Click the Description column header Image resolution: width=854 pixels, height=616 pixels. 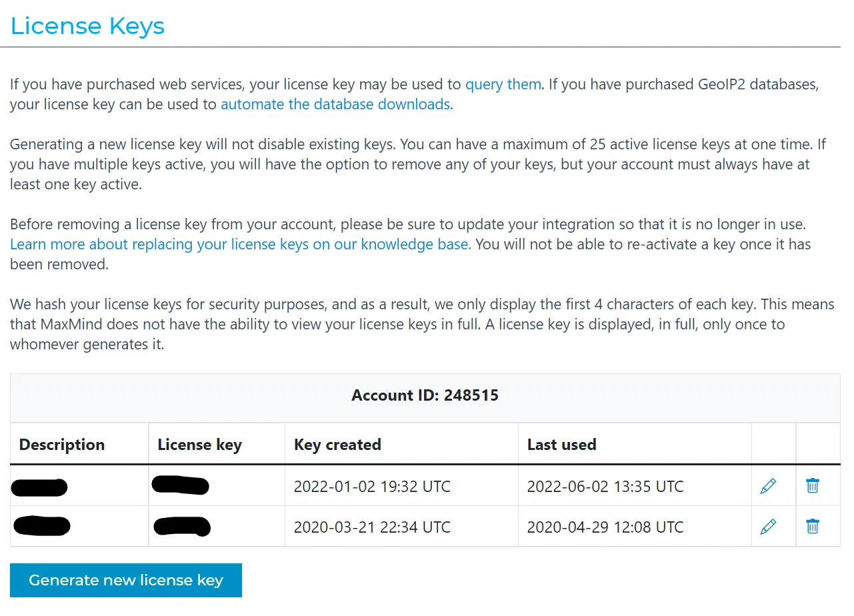pos(62,445)
